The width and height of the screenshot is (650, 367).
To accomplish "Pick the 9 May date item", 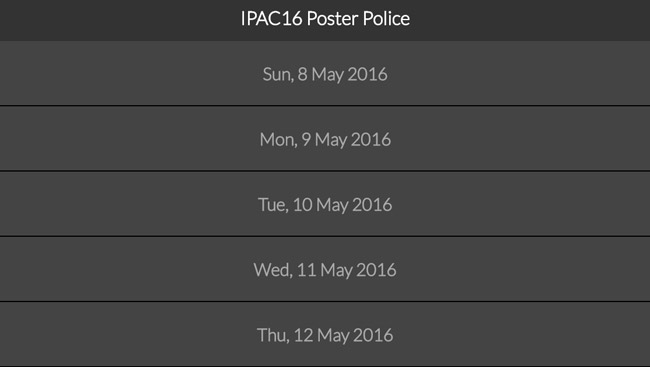I will 325,139.
